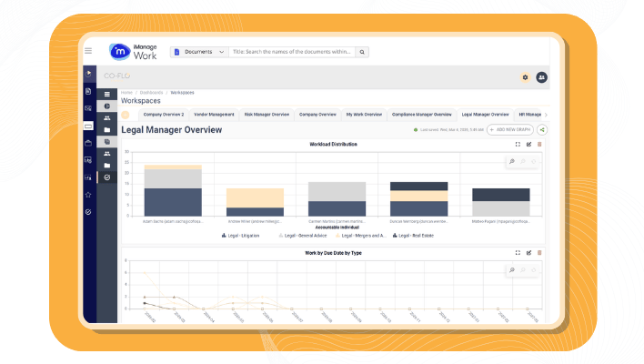
Task: Zoom in on Work by Due Date chart
Action: point(512,270)
